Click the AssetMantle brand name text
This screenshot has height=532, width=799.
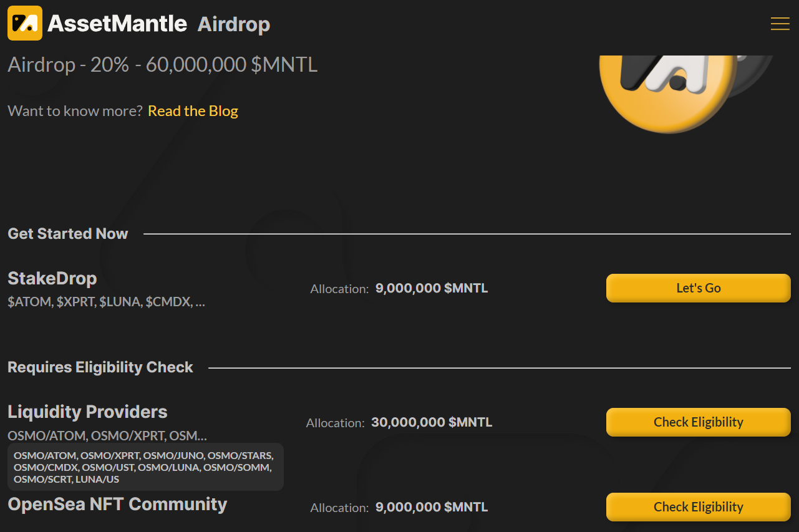117,24
